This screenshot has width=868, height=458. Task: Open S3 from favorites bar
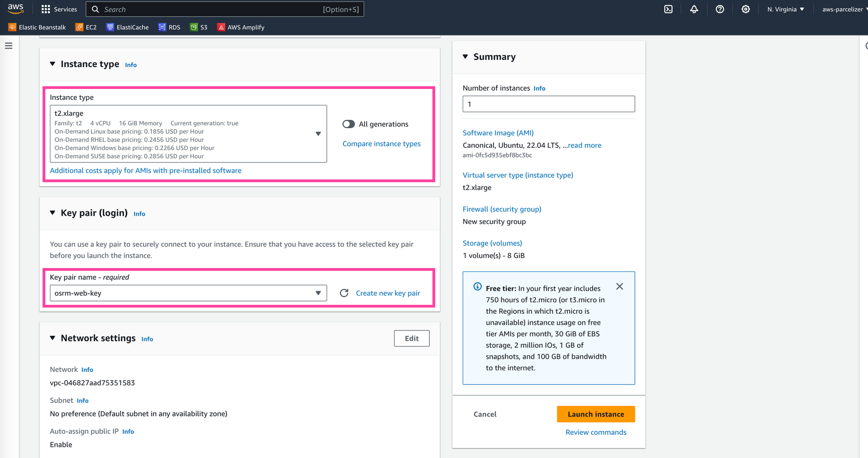(198, 27)
